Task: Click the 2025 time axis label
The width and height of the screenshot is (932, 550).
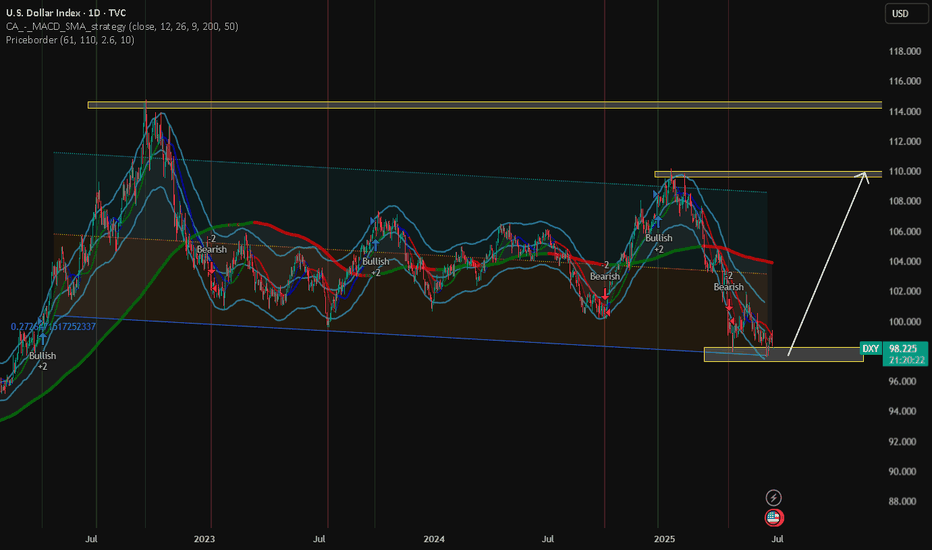Action: click(x=664, y=539)
